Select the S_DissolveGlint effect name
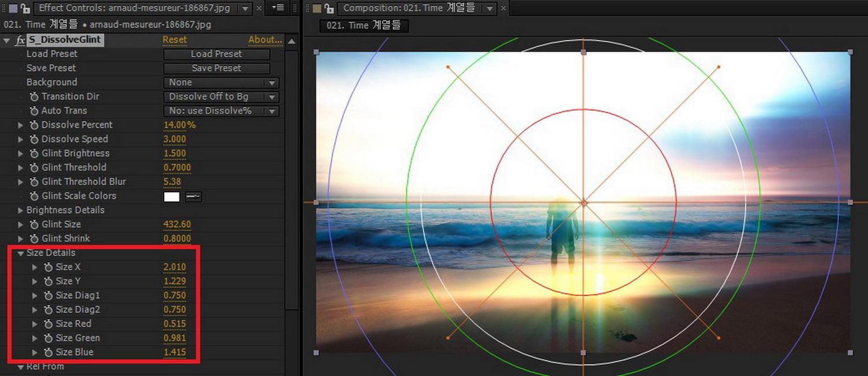This screenshot has width=868, height=376. point(65,40)
